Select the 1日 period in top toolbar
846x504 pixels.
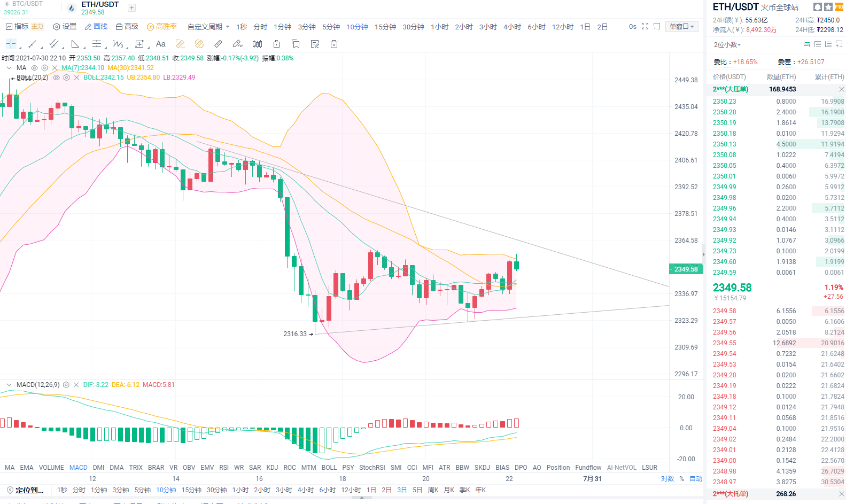click(x=585, y=27)
